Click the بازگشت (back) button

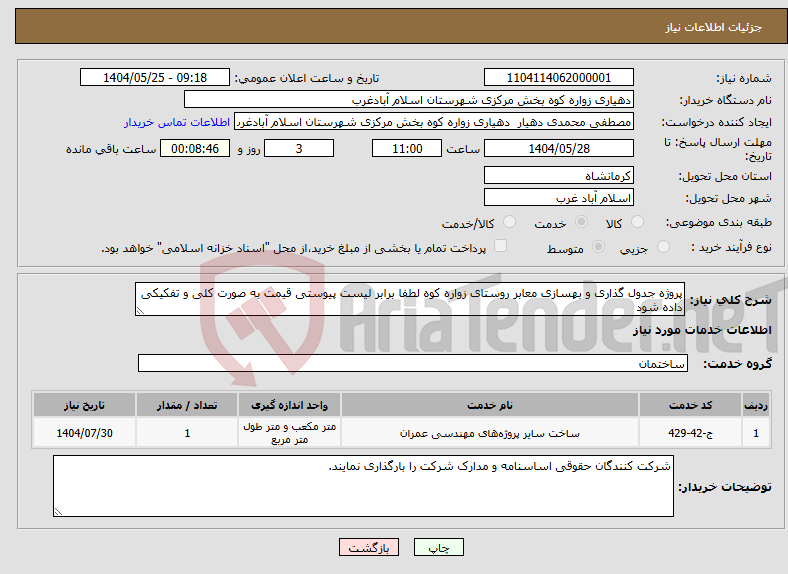[x=369, y=547]
